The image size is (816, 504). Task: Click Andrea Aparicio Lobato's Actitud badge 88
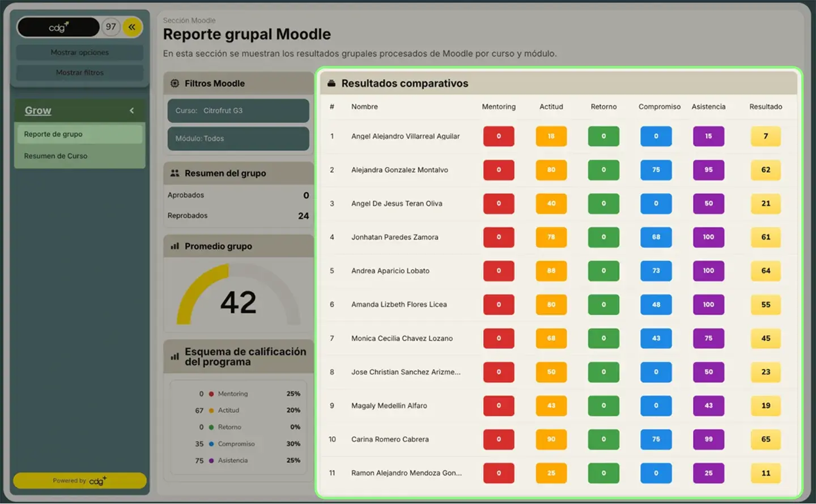click(551, 271)
